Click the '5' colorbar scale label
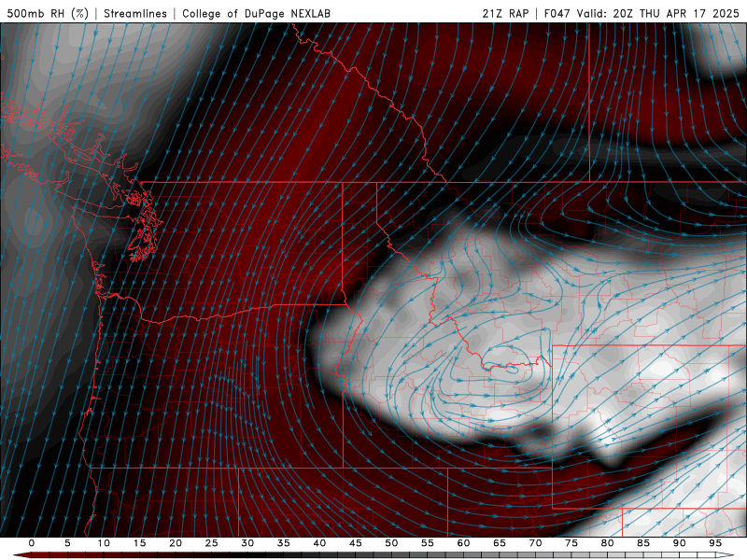The height and width of the screenshot is (560, 747). click(67, 543)
